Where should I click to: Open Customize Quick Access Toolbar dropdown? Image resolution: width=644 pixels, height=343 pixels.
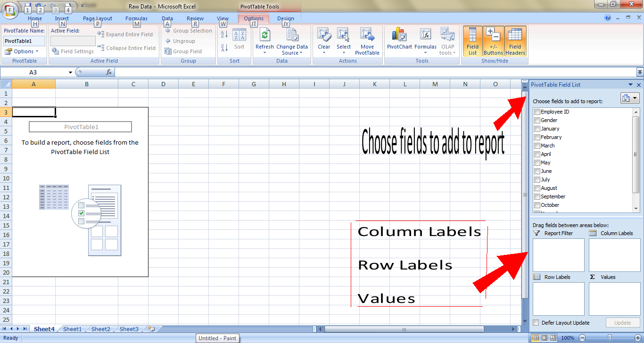[x=83, y=5]
